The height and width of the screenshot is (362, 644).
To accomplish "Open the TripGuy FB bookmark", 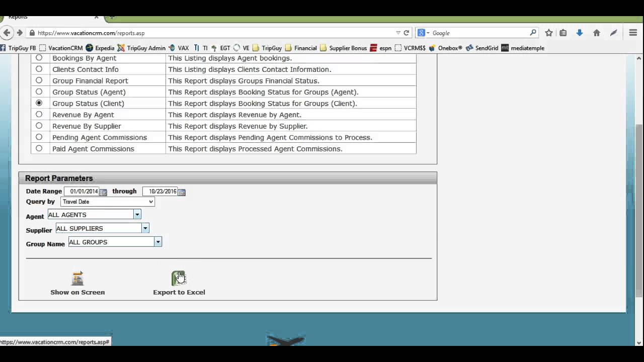I will pyautogui.click(x=18, y=48).
